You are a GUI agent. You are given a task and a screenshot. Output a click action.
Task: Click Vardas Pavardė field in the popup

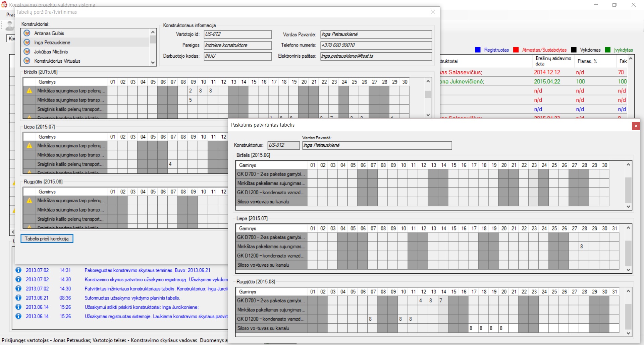point(377,145)
